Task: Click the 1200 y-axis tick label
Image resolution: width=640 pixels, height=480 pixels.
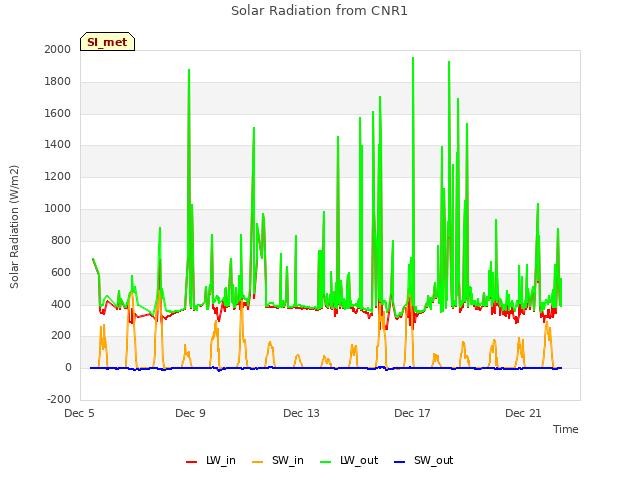Action: coord(58,176)
